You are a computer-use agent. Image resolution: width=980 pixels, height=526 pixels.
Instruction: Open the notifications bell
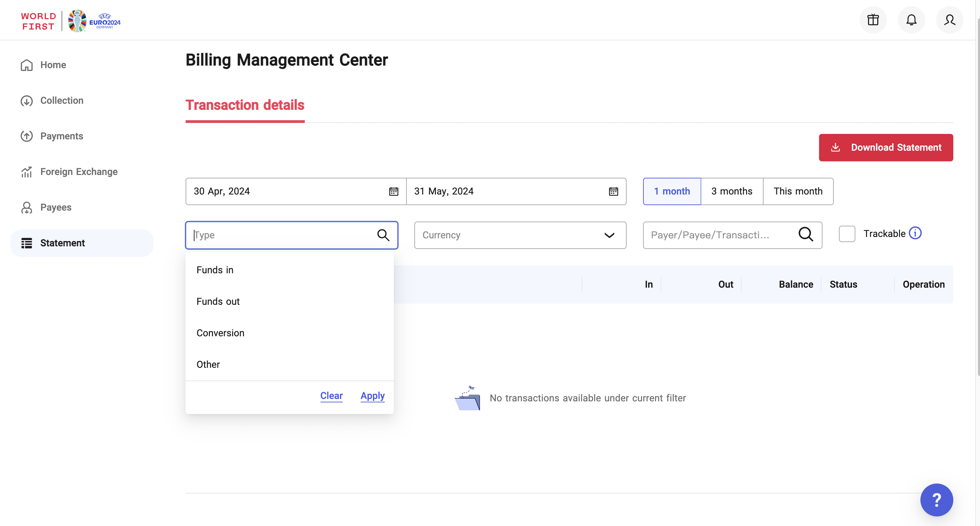click(911, 20)
